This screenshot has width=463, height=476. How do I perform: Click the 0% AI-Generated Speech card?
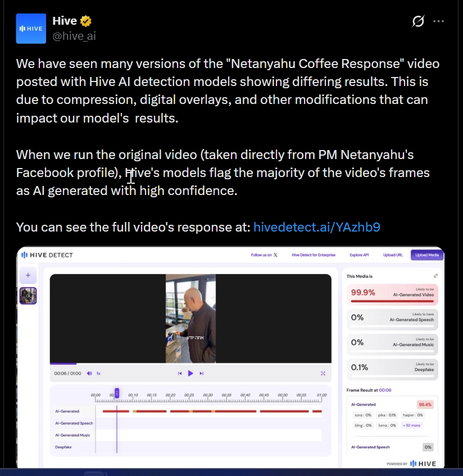click(392, 319)
